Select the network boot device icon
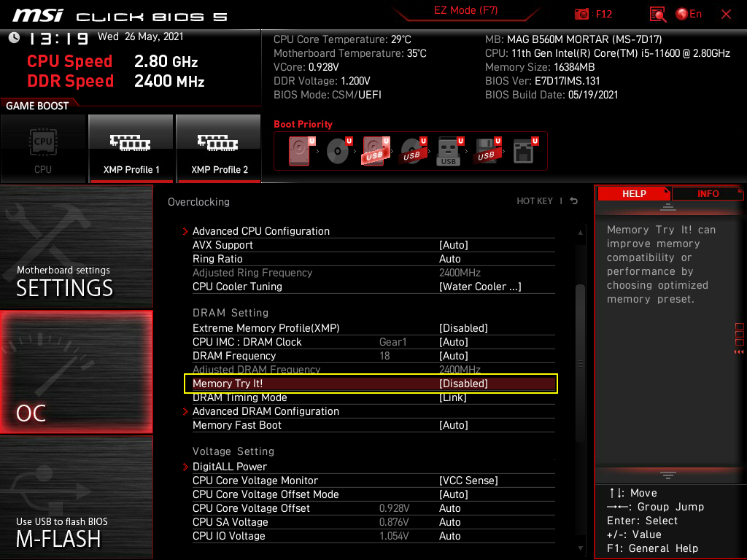 (525, 151)
